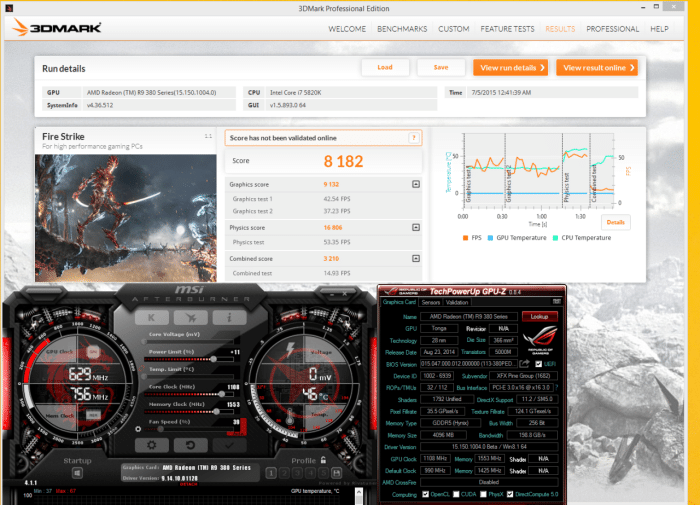Toggle the DirectCompute 5.0 checkbox
The height and width of the screenshot is (505, 700).
[x=510, y=494]
